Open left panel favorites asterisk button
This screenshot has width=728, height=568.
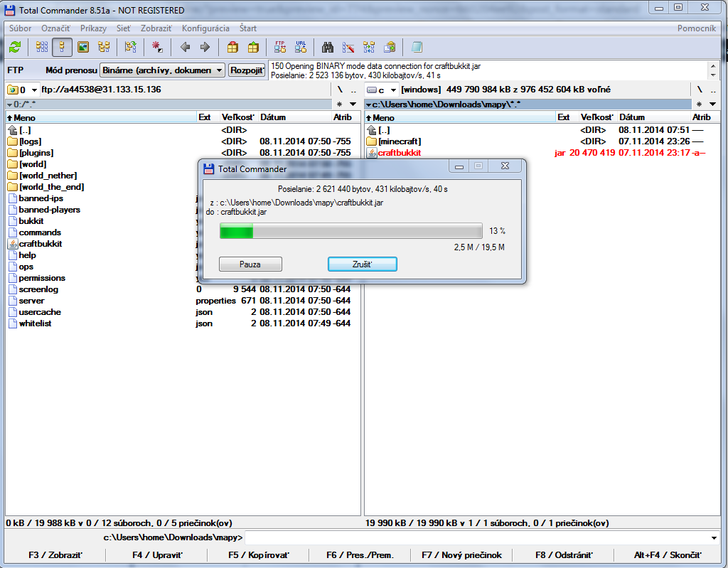(x=339, y=105)
